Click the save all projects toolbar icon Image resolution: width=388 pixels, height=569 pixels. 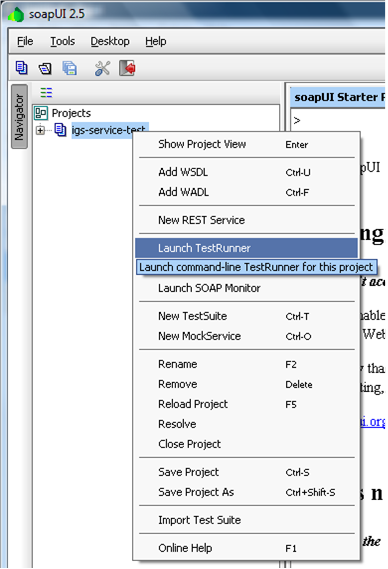[x=70, y=68]
